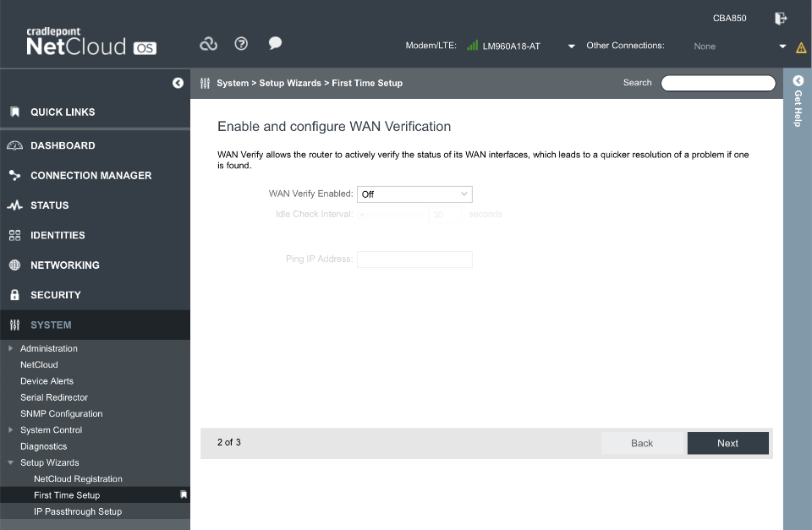
Task: Click the Idle Check Interval seconds field
Action: pos(445,214)
